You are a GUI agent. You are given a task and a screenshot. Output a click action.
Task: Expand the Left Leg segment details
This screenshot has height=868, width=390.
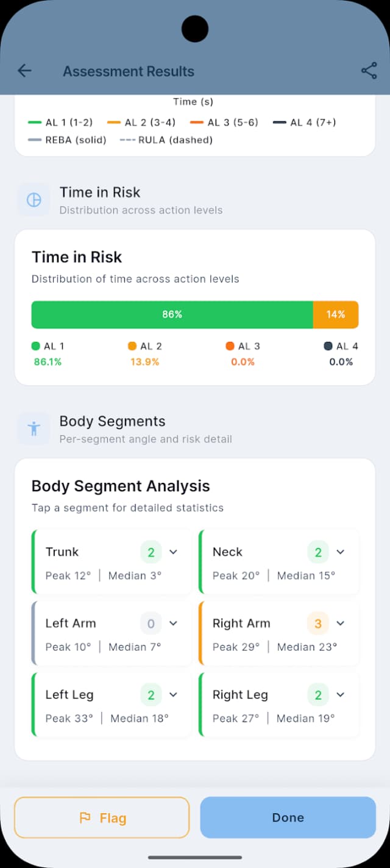tap(172, 694)
